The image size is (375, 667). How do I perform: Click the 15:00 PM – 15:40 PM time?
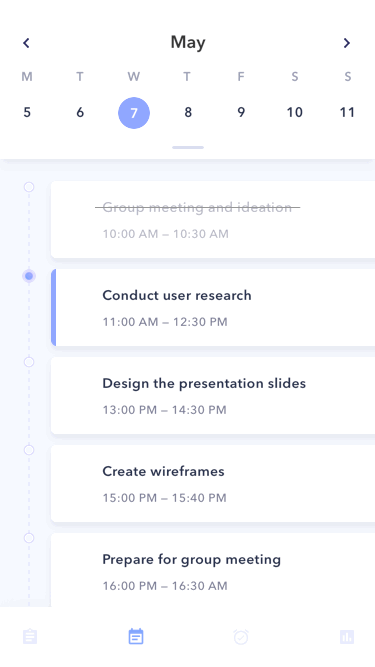tap(165, 498)
